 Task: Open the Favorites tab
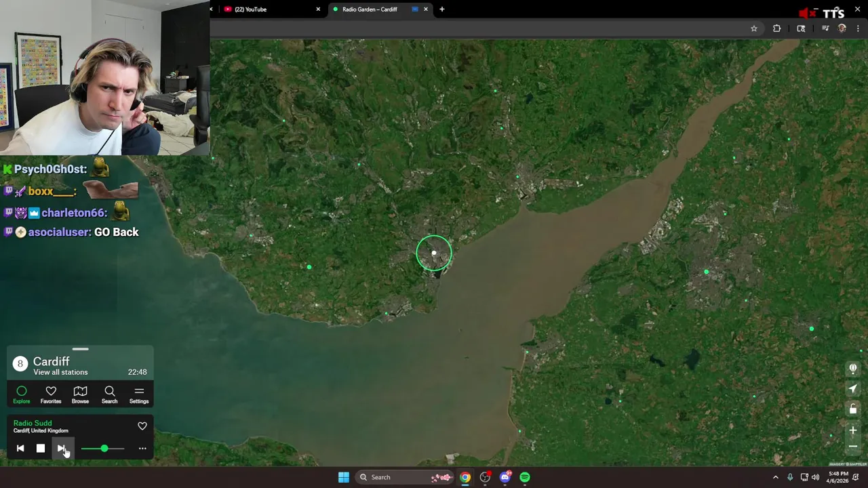pos(51,394)
